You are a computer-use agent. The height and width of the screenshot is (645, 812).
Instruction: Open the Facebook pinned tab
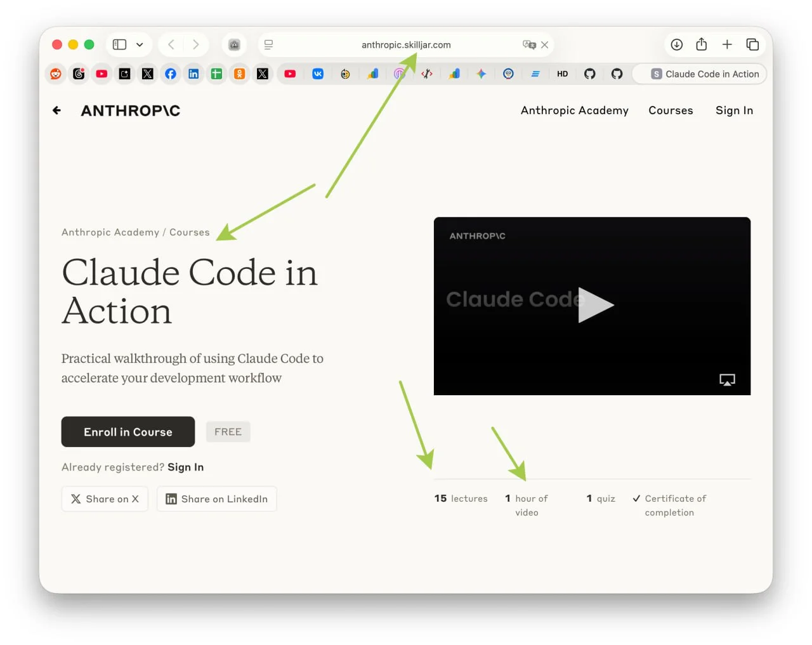click(x=171, y=74)
